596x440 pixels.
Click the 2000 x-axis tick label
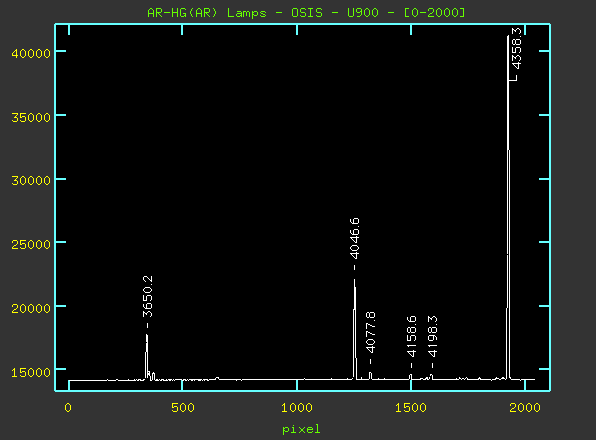tap(525, 408)
